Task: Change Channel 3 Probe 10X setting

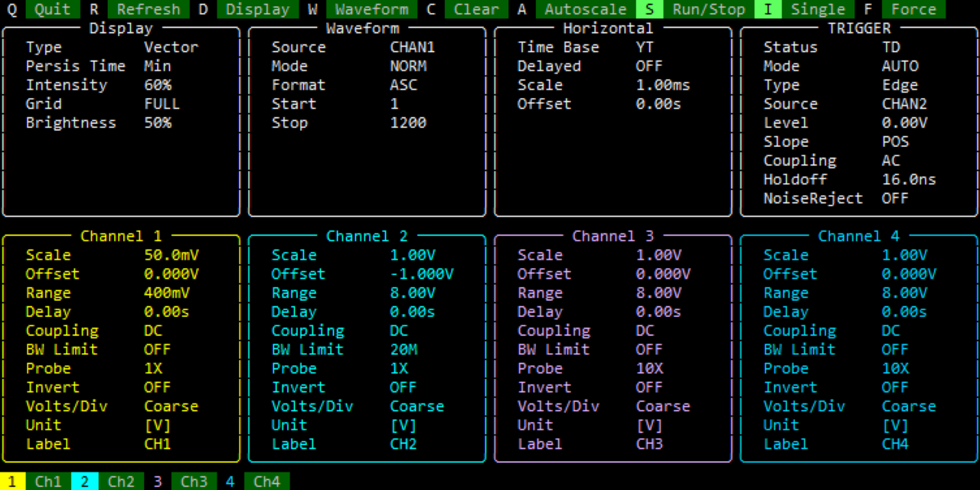Action: [649, 368]
